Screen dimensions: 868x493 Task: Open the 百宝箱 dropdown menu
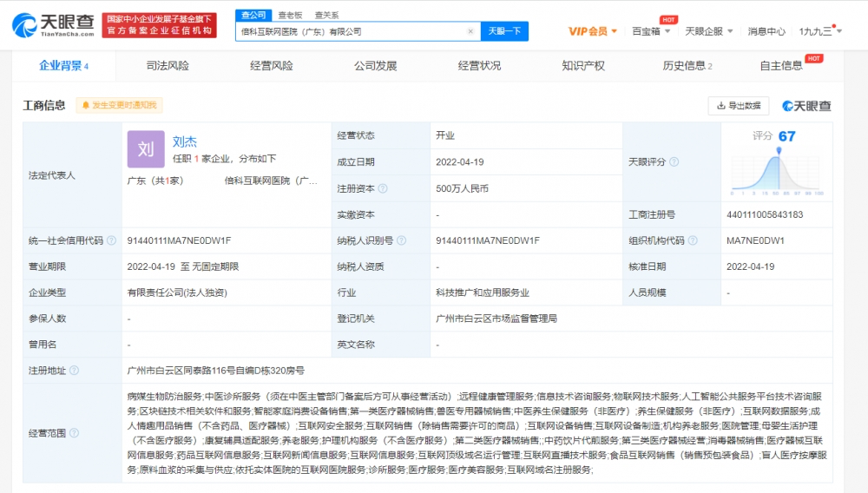(651, 31)
